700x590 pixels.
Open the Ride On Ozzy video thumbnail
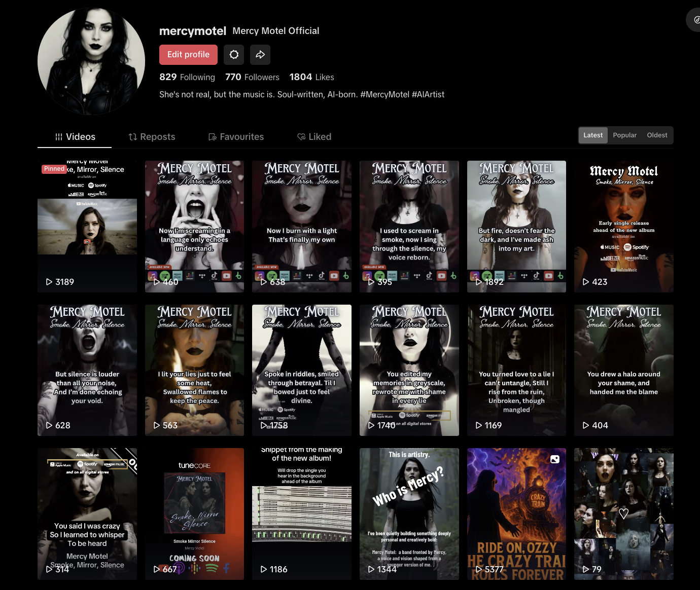[x=516, y=514]
